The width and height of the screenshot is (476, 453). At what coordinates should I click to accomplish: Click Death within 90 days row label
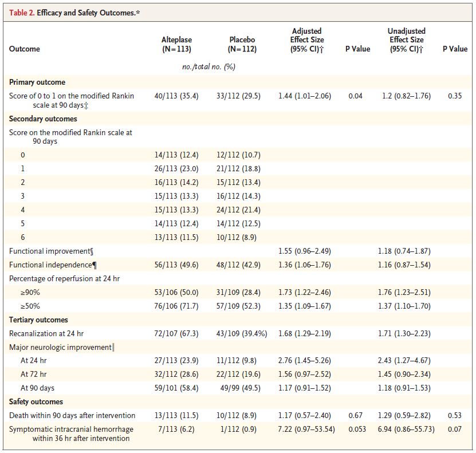(72, 415)
